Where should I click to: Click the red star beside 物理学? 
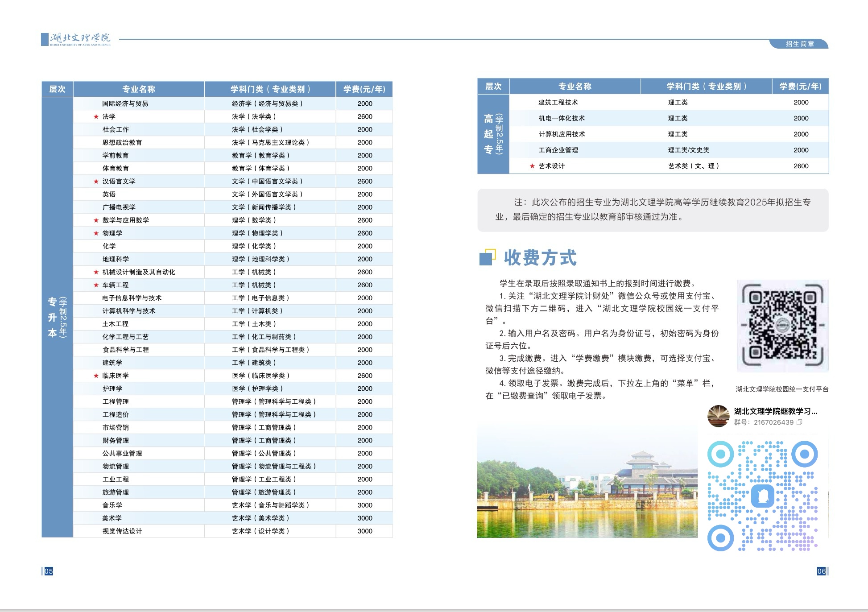[96, 233]
